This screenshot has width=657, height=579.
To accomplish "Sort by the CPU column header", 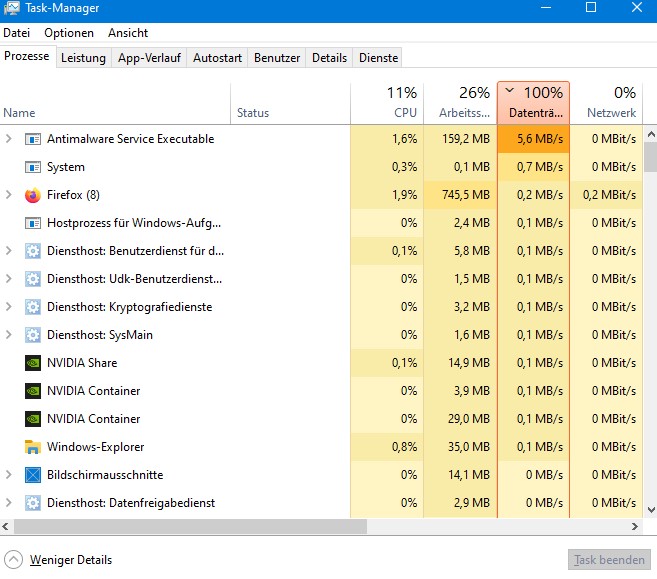I will (x=387, y=103).
